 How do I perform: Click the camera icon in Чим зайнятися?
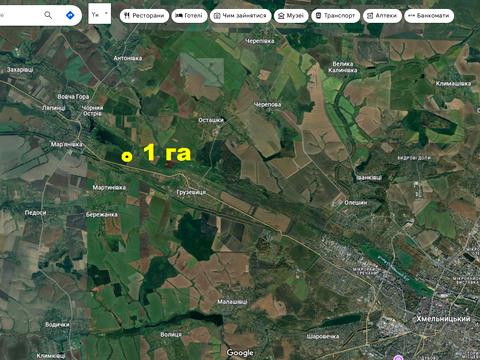pyautogui.click(x=217, y=16)
